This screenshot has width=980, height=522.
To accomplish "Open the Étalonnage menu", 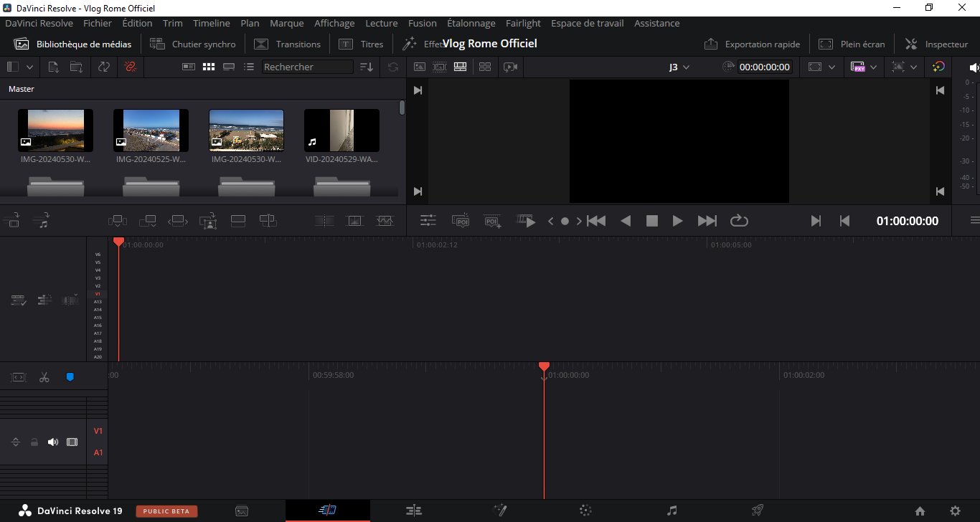I will tap(471, 23).
